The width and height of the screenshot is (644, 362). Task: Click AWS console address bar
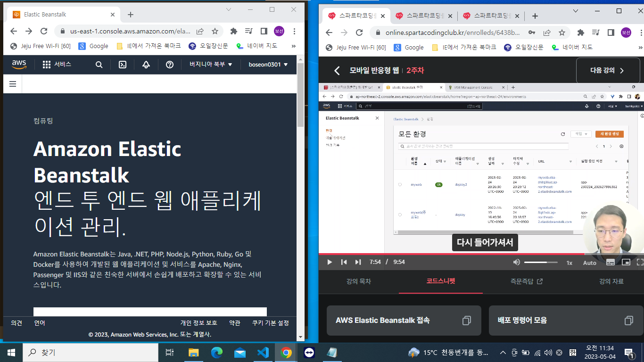(x=130, y=31)
